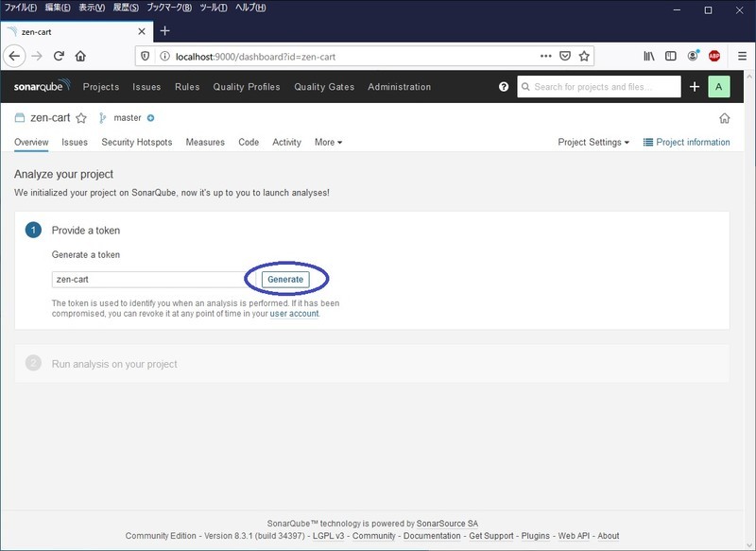756x551 pixels.
Task: Open Firefox hamburger menu
Action: click(x=742, y=56)
